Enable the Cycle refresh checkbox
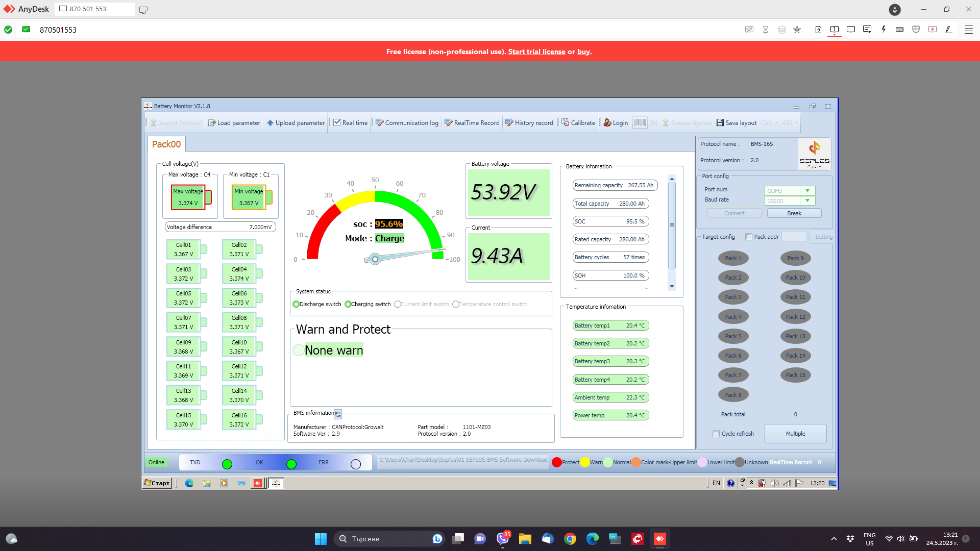Viewport: 980px width, 551px height. coord(716,434)
